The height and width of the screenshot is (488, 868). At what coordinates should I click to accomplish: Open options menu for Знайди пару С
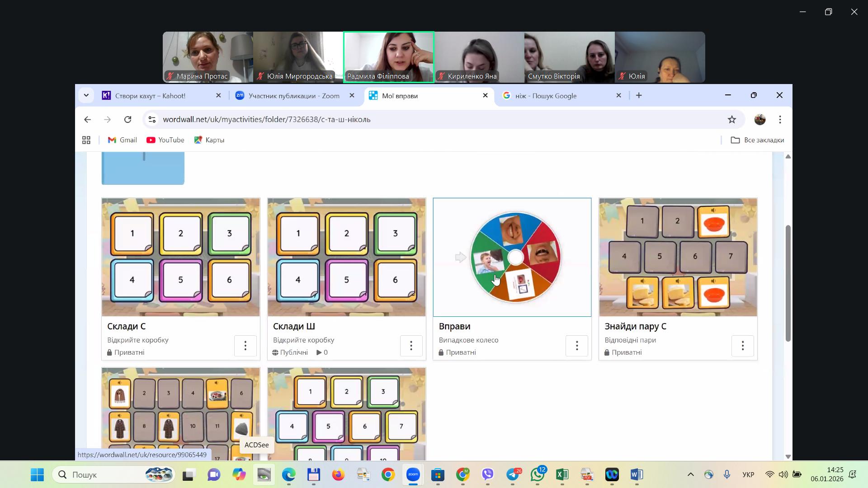[742, 346]
